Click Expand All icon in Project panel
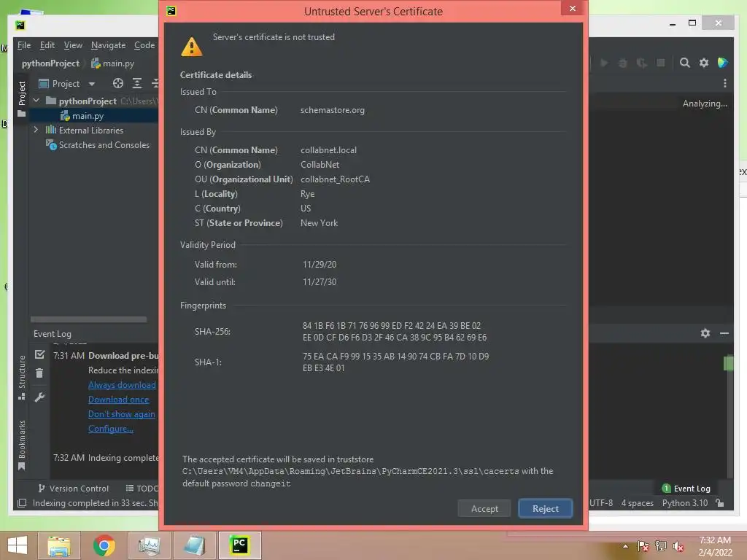747x560 pixels. 136,83
